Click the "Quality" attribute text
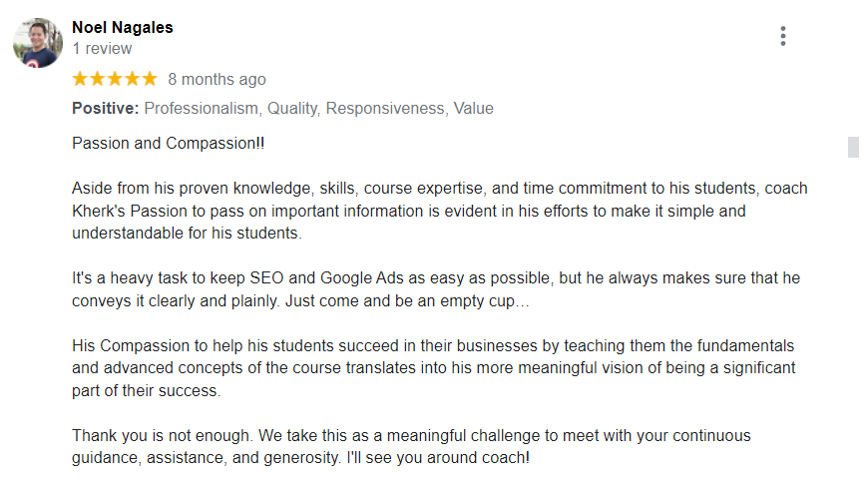Viewport: 868px width, 487px height. [291, 109]
